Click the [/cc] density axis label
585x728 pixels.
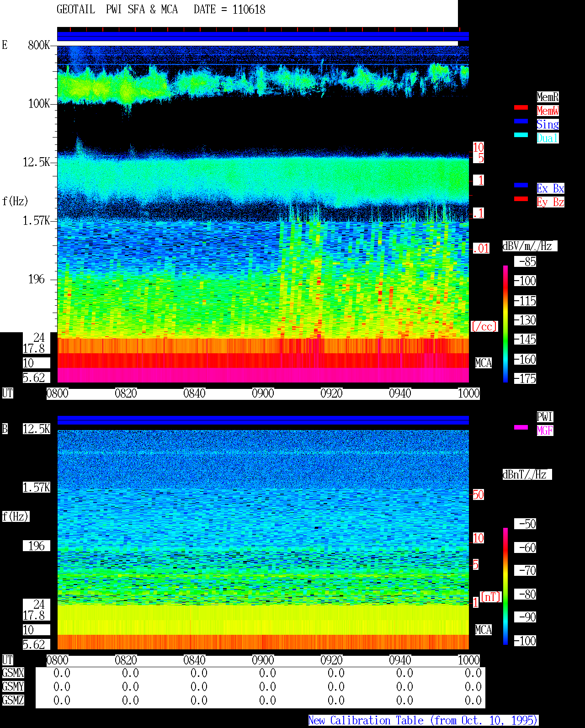click(484, 326)
